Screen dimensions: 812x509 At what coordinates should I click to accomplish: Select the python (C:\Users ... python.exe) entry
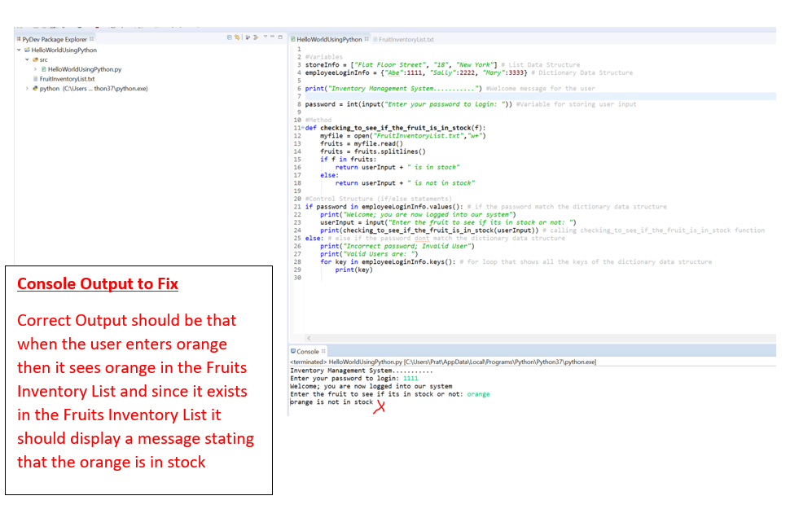pos(93,89)
